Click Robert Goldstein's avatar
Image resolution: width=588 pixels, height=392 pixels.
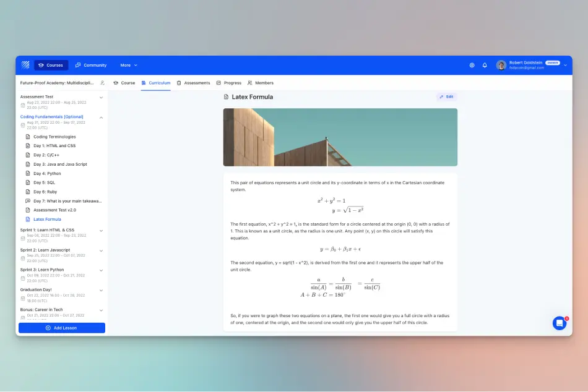point(501,65)
